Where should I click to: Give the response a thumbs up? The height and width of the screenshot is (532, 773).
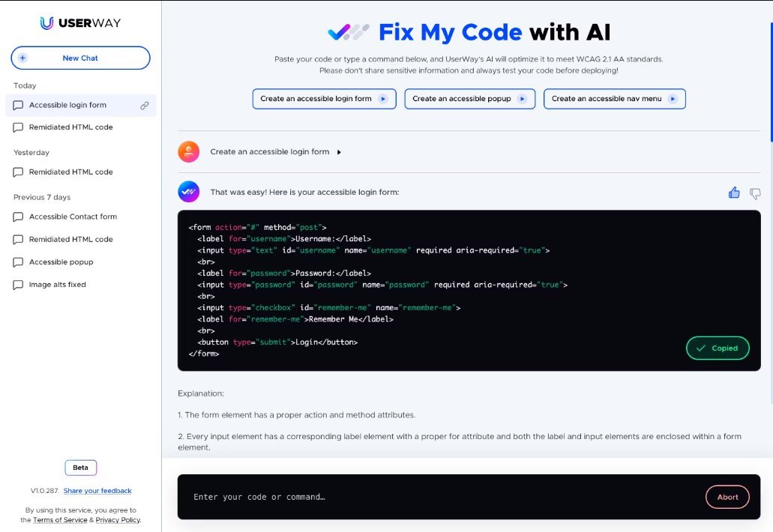[734, 193]
